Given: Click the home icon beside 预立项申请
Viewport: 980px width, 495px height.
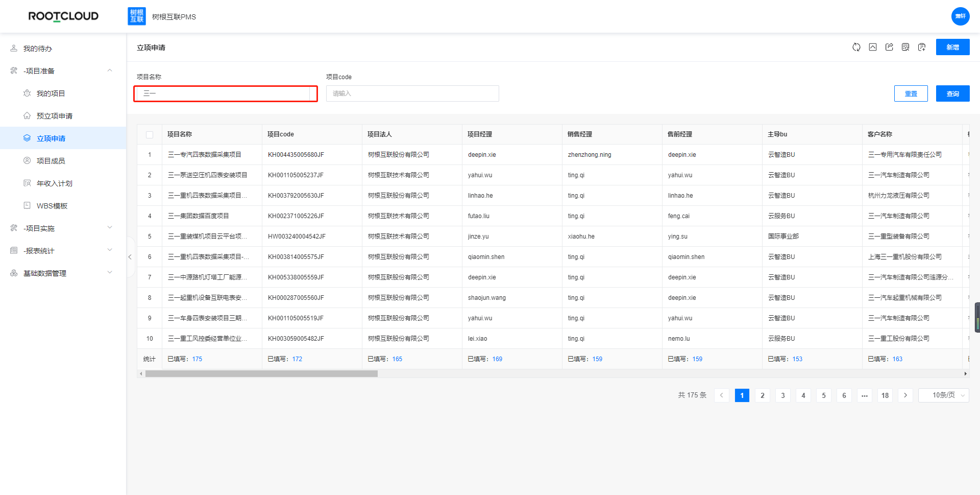Looking at the screenshot, I should pos(27,116).
